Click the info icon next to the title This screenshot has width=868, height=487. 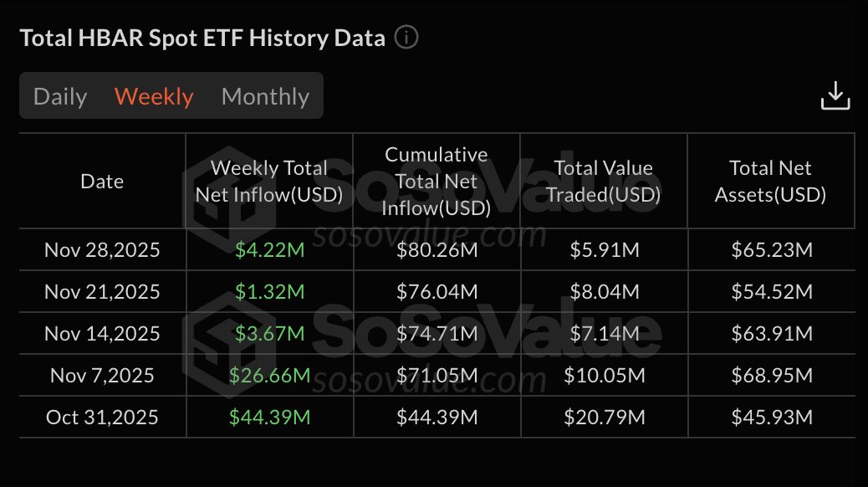point(406,37)
